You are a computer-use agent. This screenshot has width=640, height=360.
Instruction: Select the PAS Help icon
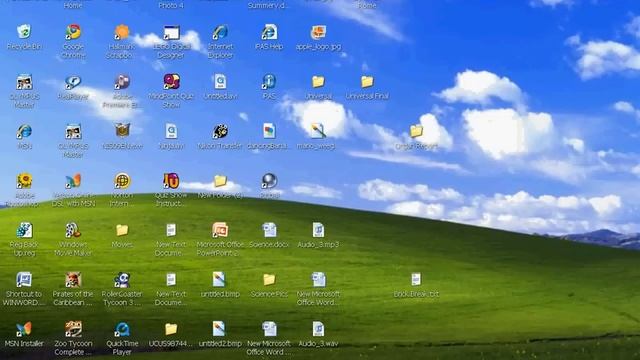pos(269,32)
